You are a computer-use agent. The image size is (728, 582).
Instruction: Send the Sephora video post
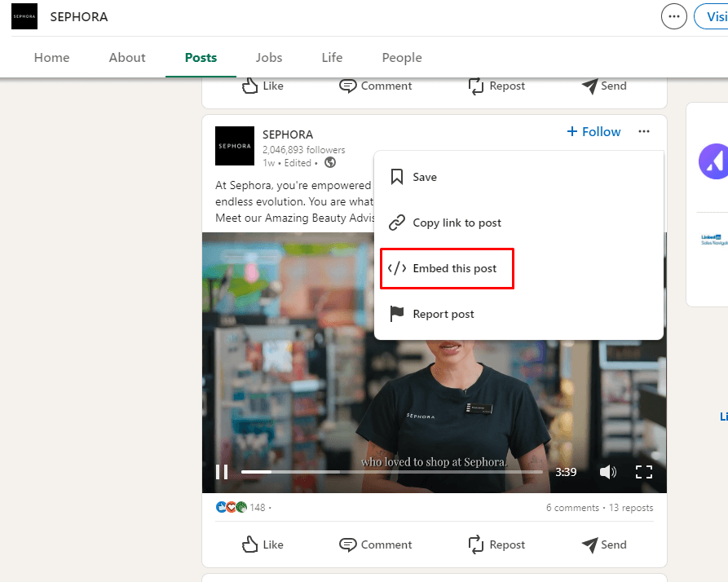click(604, 545)
